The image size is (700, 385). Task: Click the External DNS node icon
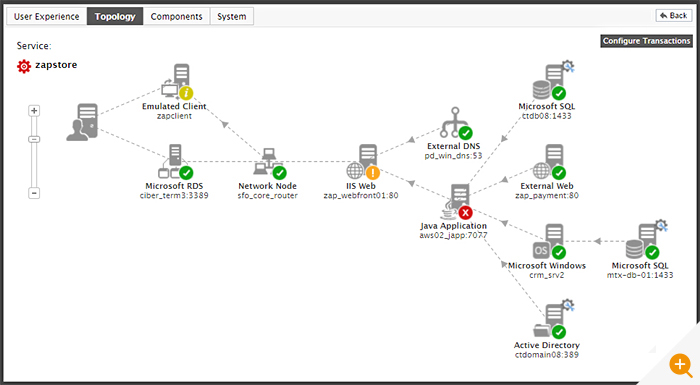tap(456, 123)
